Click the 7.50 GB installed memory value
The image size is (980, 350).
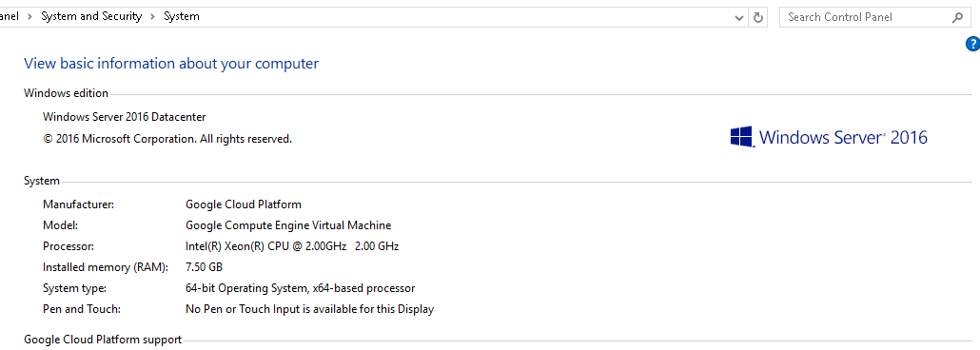(204, 267)
